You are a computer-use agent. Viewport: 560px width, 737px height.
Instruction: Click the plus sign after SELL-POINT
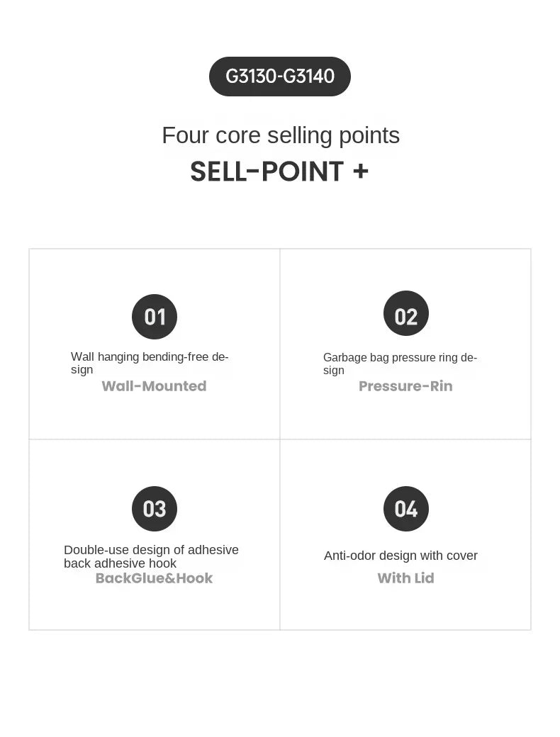tap(361, 171)
